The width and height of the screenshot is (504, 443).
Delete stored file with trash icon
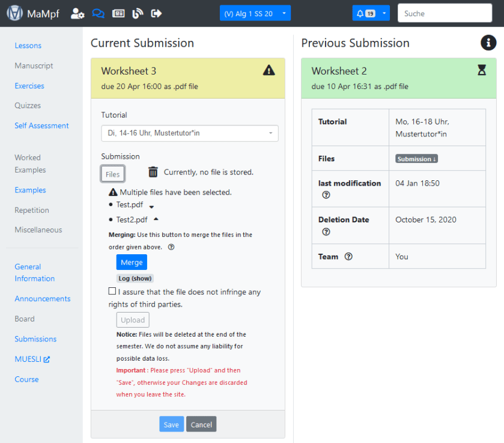[153, 172]
